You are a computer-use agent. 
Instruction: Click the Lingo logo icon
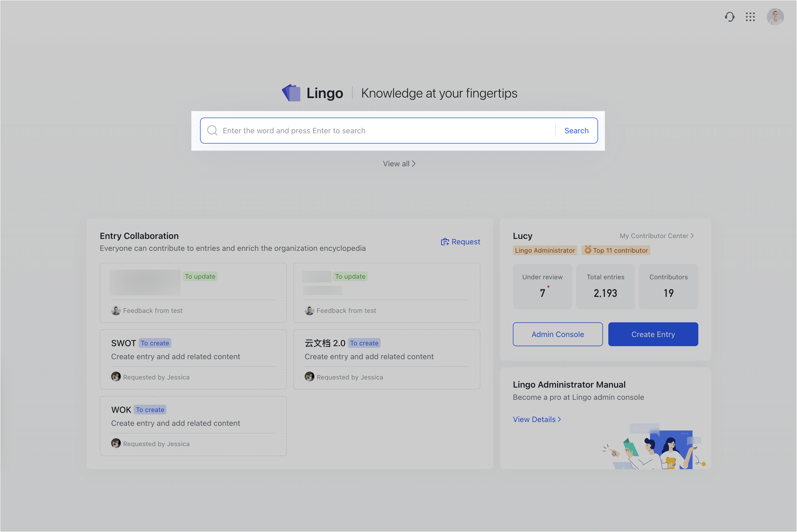coord(291,93)
